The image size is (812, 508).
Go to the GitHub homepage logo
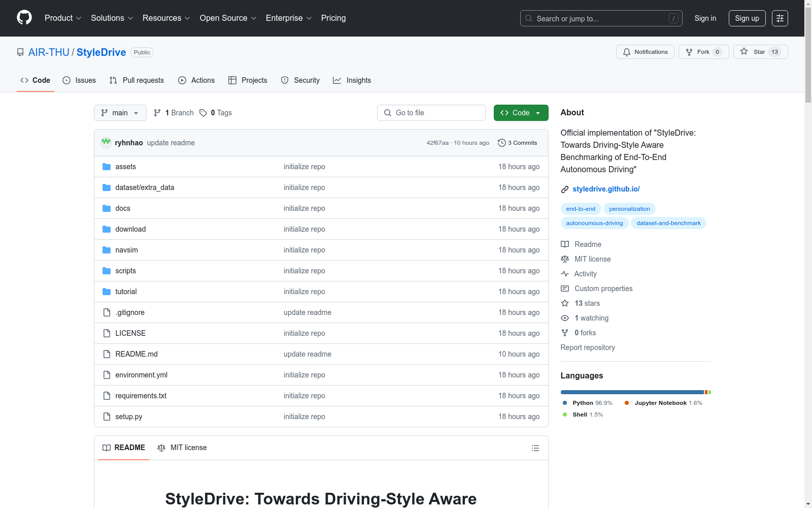pos(24,18)
